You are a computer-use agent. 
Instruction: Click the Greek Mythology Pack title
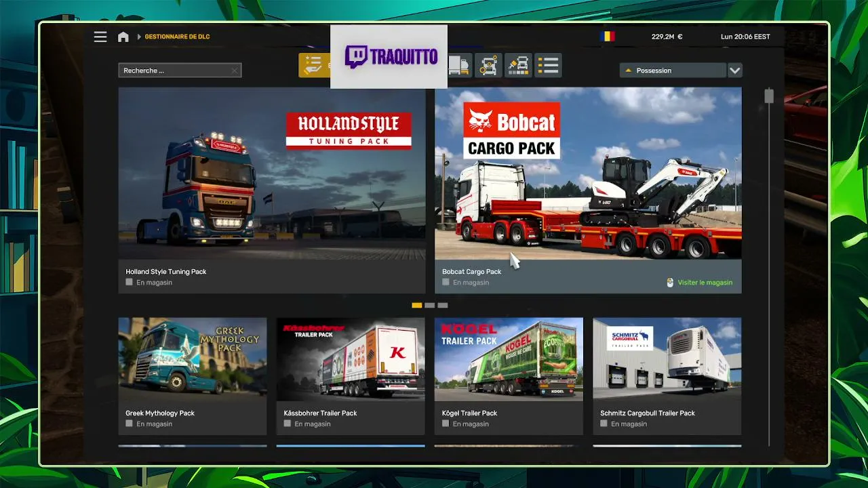(160, 413)
